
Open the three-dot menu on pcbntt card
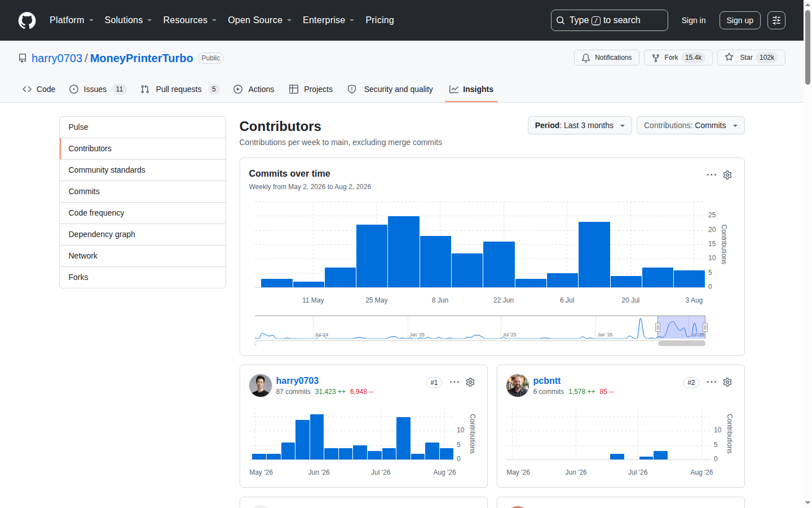click(x=712, y=382)
